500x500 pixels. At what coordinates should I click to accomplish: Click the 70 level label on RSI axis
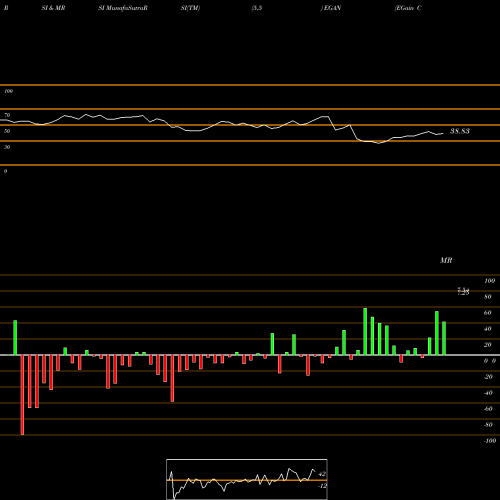7,115
